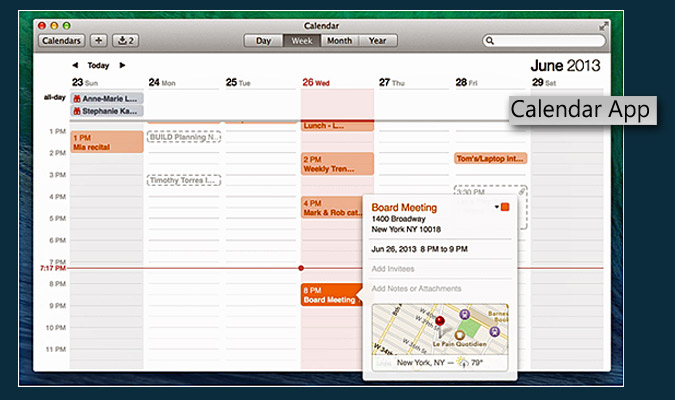Select the Week view tab

tap(300, 41)
